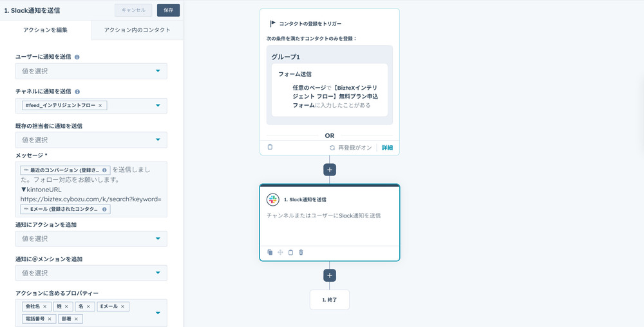
Task: Click the 1. 終了 node
Action: pos(329,300)
